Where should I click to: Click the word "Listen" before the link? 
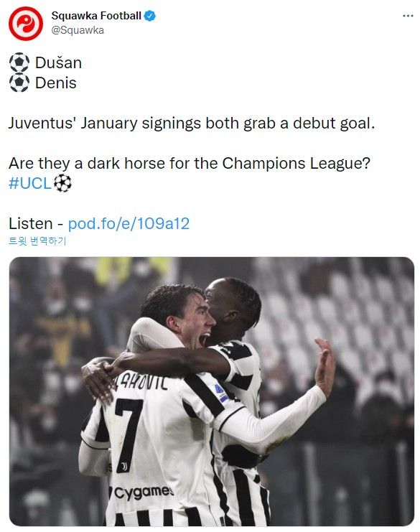coord(31,223)
